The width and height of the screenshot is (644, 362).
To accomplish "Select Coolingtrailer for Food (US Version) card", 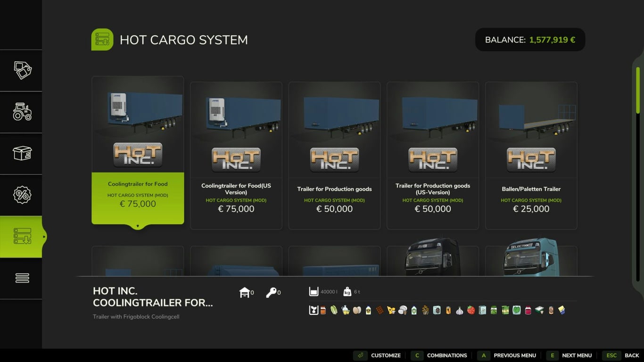I will (x=236, y=156).
